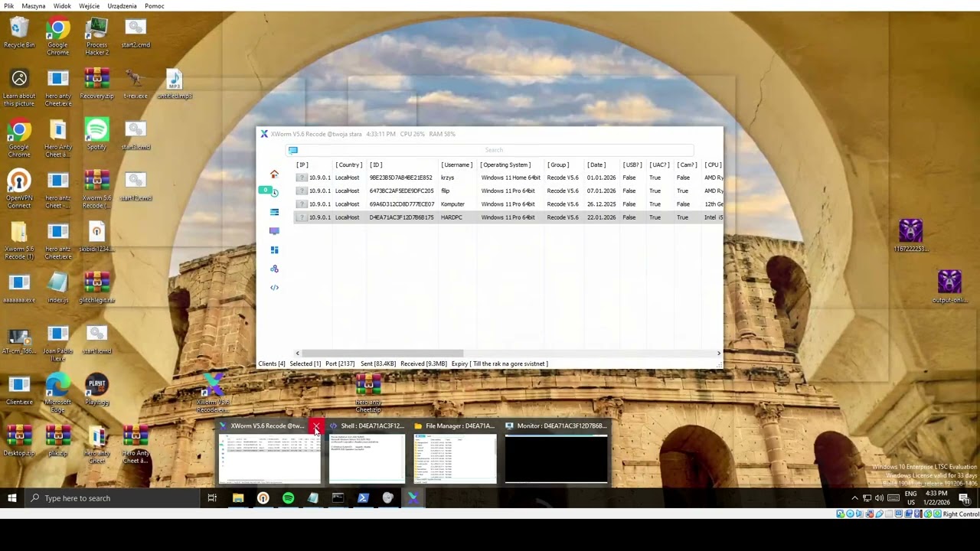Click the [ID] column header

pos(376,165)
